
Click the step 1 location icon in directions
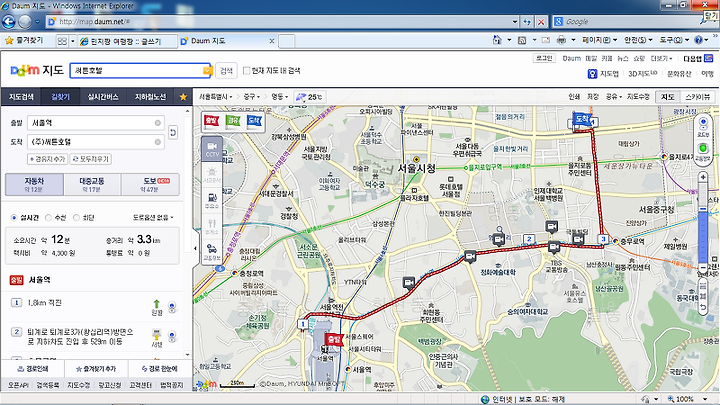point(172,307)
